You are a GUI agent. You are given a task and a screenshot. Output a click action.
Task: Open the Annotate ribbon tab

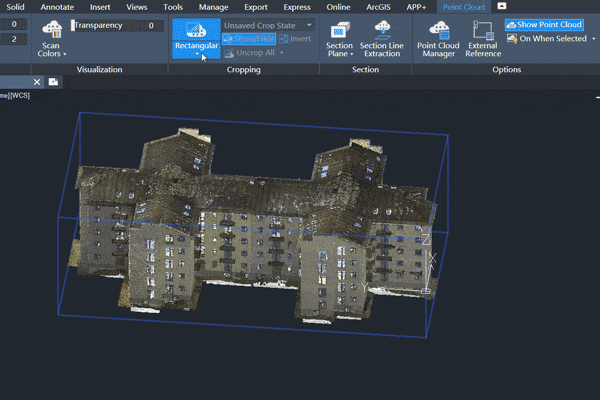point(57,7)
